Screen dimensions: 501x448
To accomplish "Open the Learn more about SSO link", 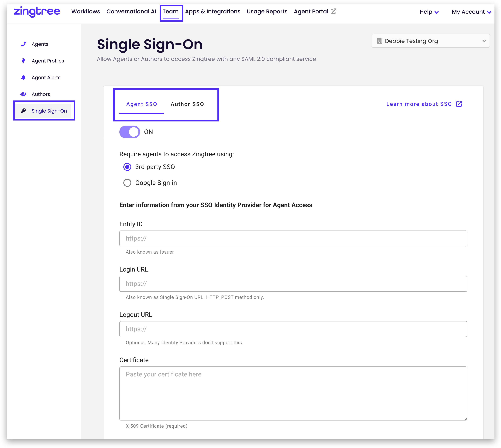I will pos(419,104).
